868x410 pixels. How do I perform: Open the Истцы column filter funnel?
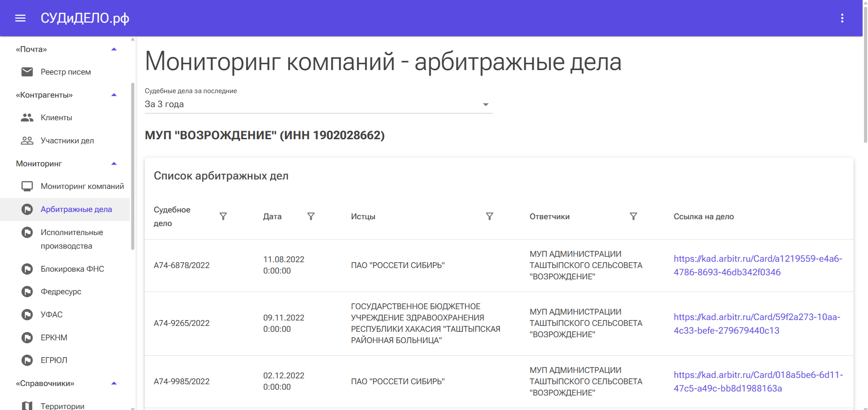(489, 217)
